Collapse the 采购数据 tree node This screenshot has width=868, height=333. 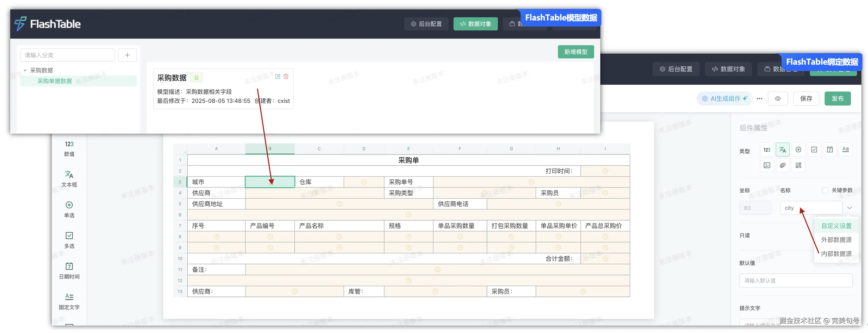[25, 70]
